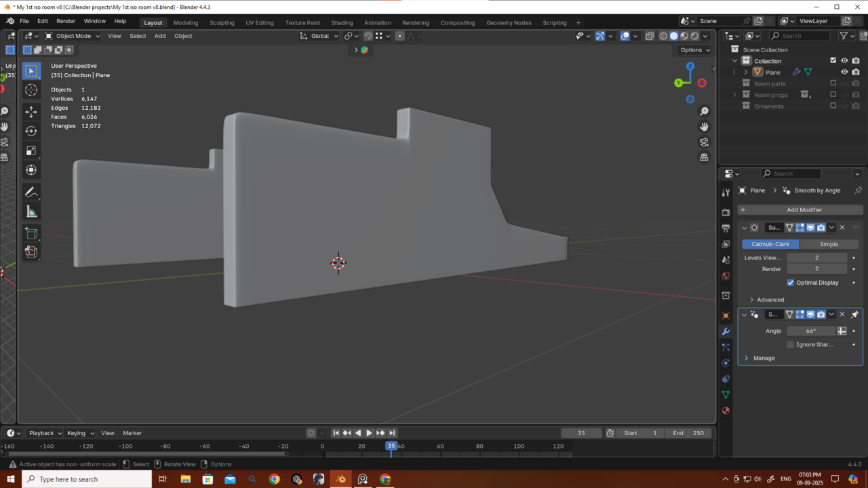This screenshot has height=488, width=868.
Task: Select the Annotate tool
Action: tap(31, 192)
